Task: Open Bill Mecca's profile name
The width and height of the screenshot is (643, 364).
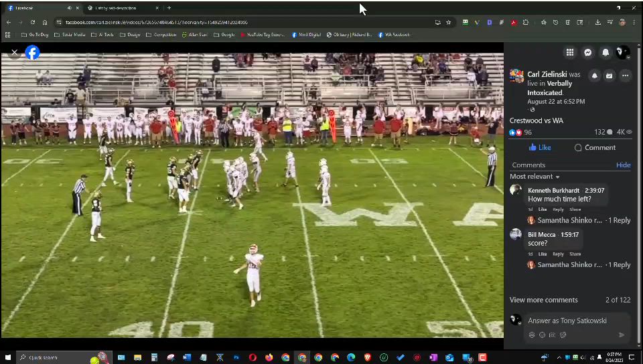Action: point(541,235)
